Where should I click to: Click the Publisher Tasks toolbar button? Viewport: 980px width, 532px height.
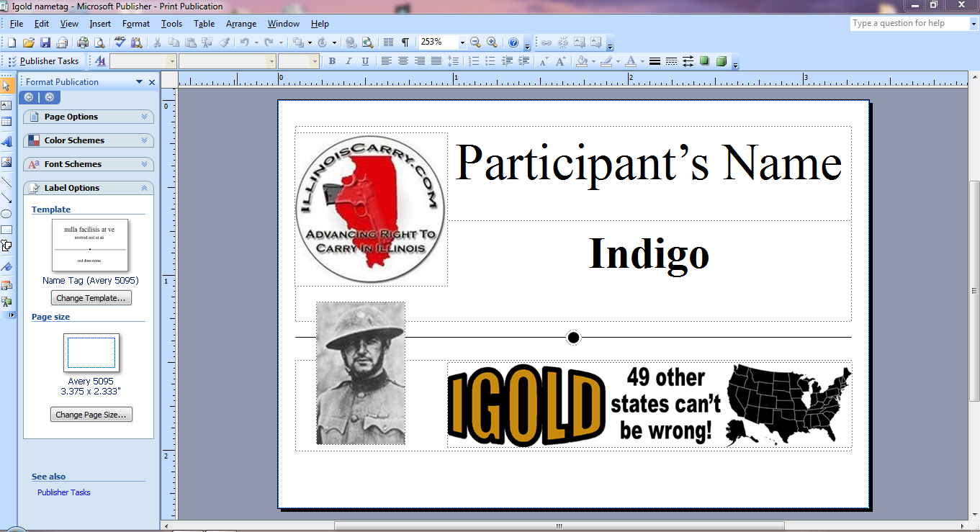tap(43, 61)
